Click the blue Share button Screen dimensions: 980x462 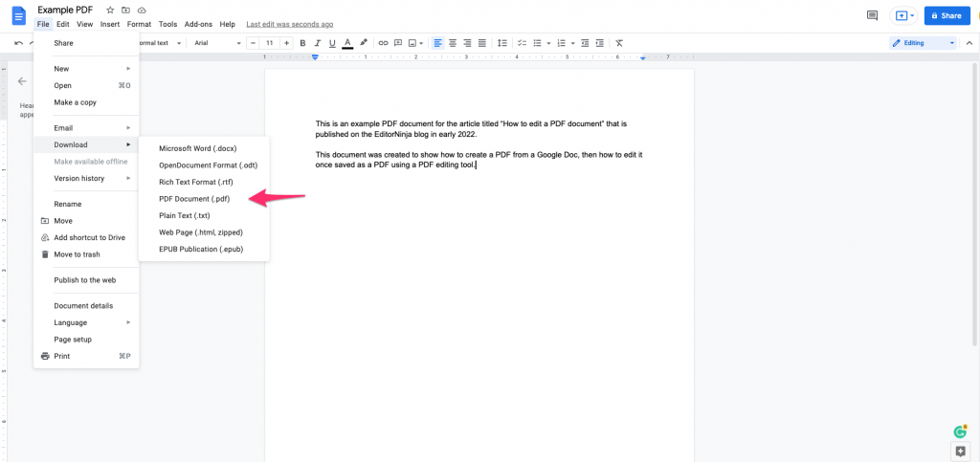[x=947, y=15]
